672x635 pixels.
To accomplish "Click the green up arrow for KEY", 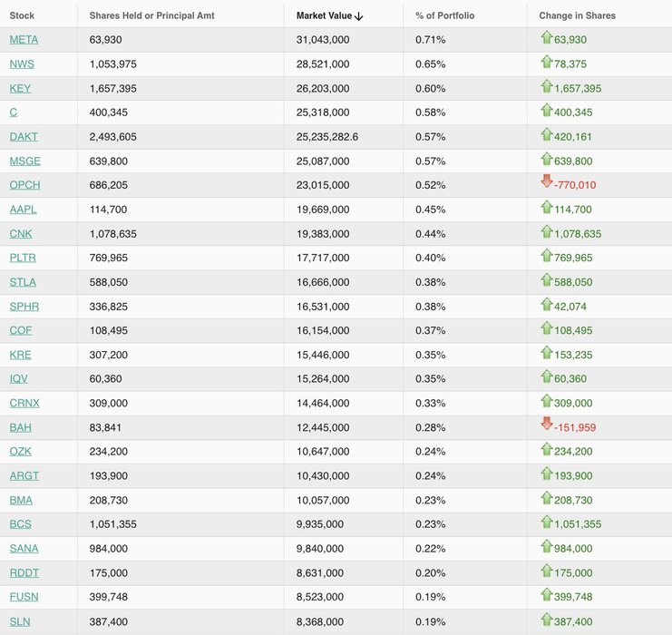I will click(547, 86).
